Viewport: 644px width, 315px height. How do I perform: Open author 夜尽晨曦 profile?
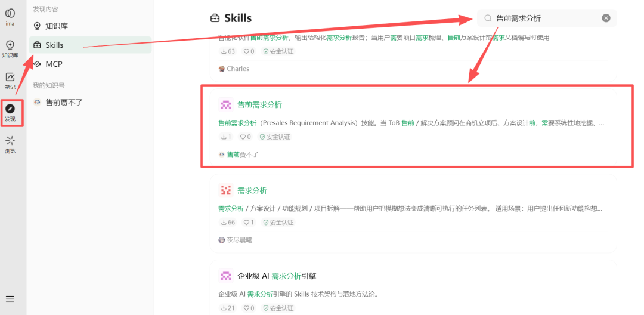[236, 240]
